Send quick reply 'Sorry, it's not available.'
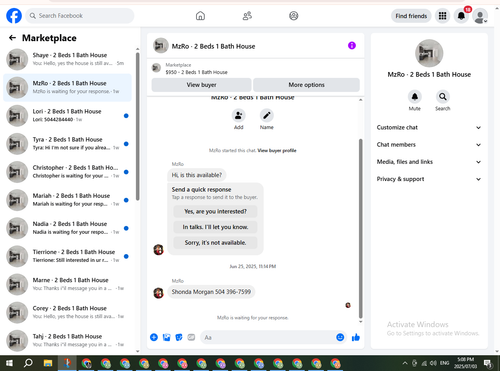The image size is (500, 371). [x=215, y=243]
